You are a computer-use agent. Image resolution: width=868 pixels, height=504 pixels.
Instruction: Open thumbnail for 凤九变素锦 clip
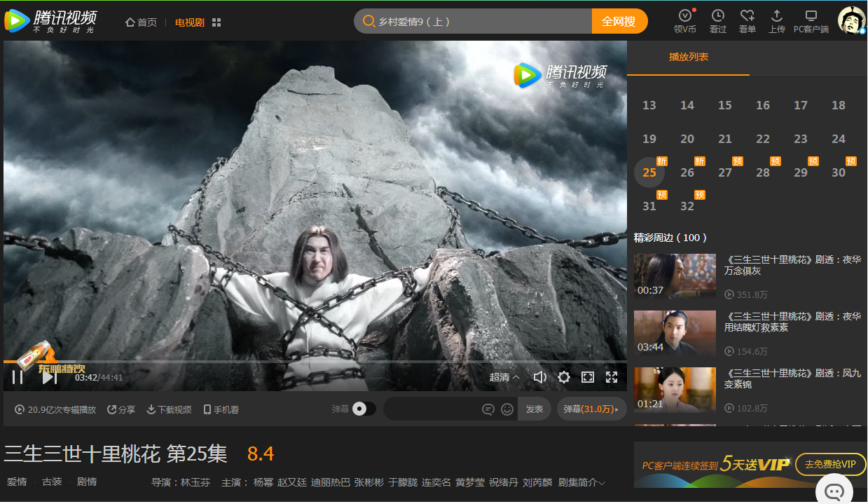[x=675, y=390]
